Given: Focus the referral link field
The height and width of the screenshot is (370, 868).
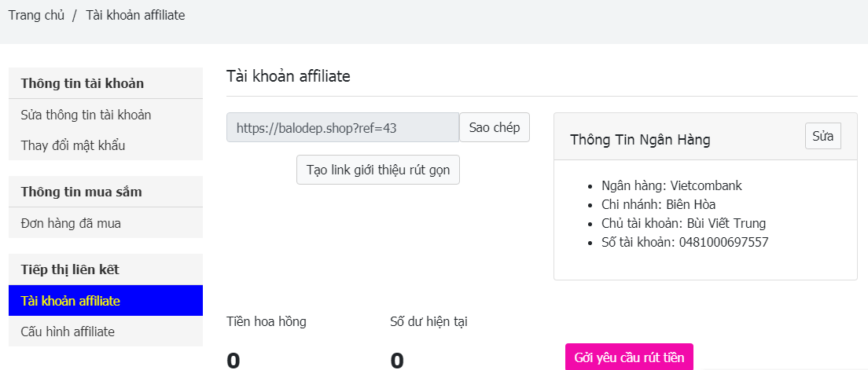Looking at the screenshot, I should coord(342,128).
